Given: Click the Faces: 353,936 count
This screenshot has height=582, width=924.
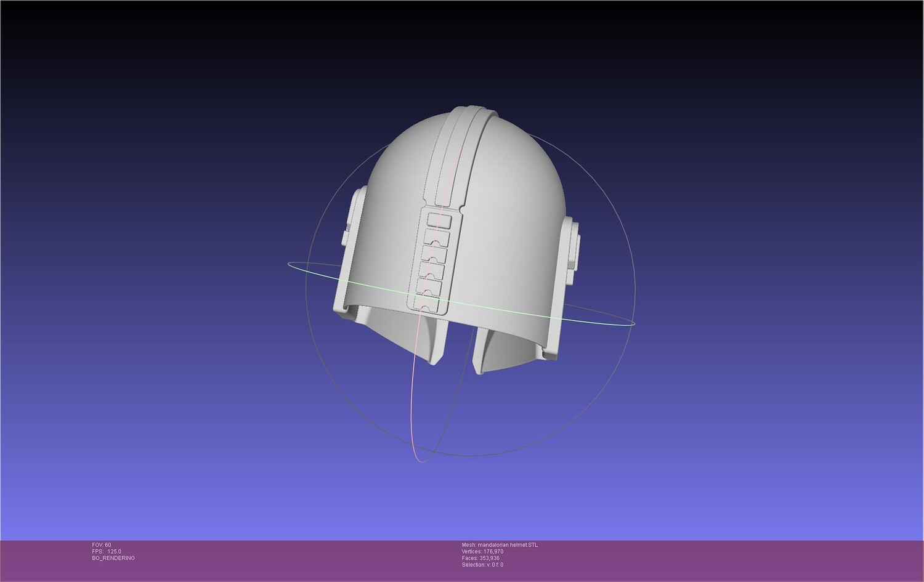Looking at the screenshot, I should point(480,558).
